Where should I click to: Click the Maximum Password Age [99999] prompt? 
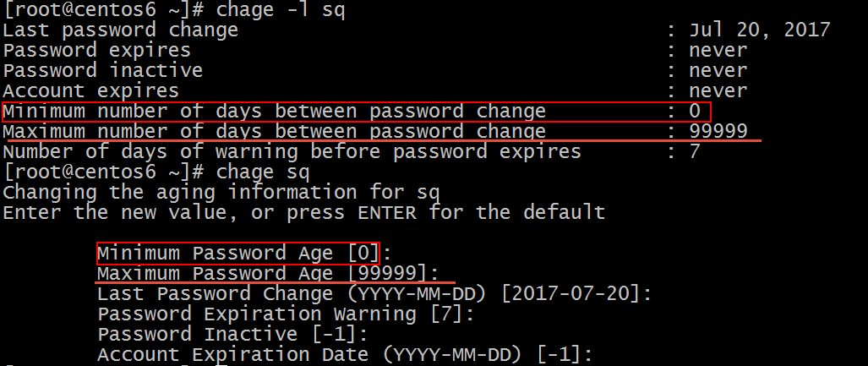268,274
